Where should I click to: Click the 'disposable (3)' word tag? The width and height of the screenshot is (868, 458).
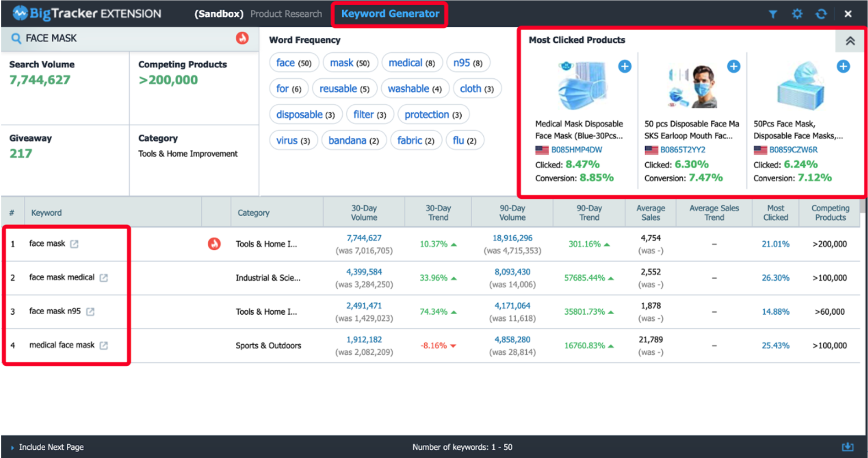[x=305, y=115]
